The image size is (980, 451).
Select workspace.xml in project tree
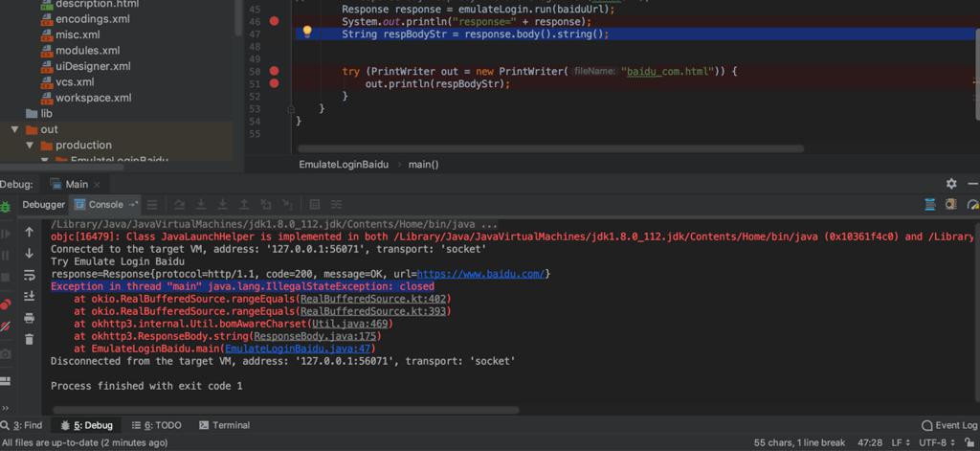(93, 99)
